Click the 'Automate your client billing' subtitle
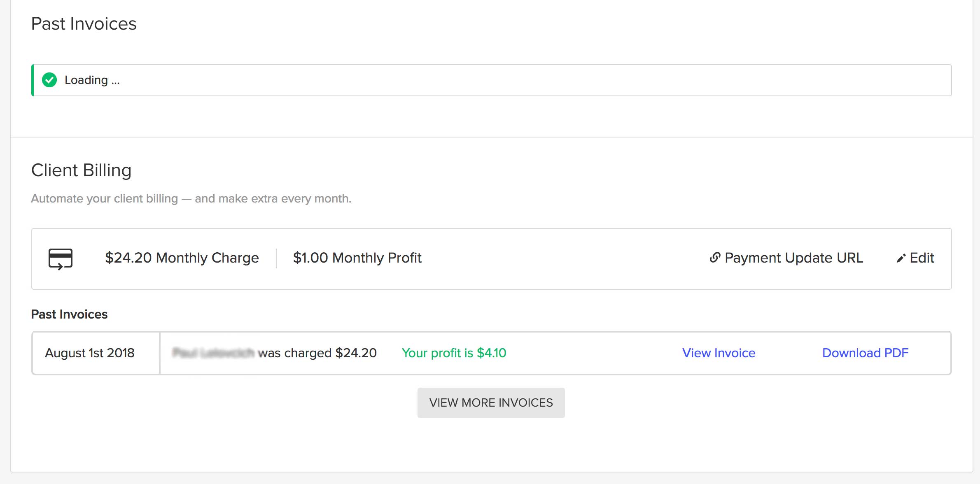 (191, 199)
